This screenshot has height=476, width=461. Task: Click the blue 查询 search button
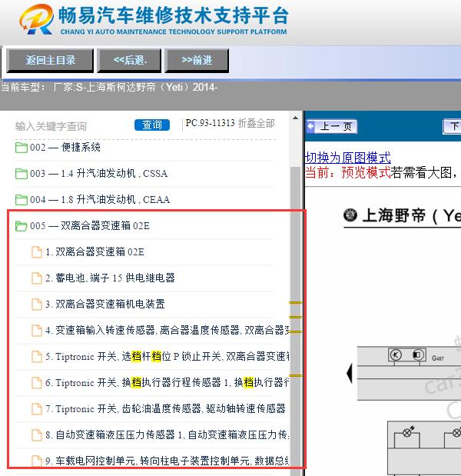152,125
